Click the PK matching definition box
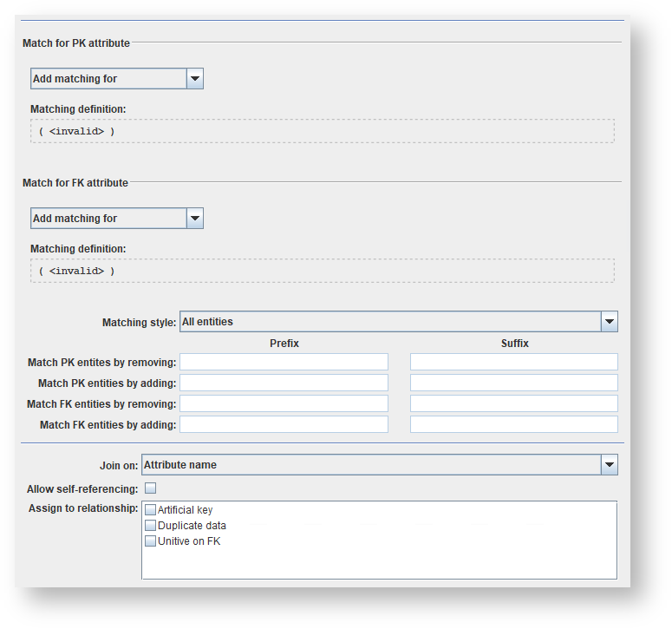Image resolution: width=672 pixels, height=629 pixels. tap(322, 131)
